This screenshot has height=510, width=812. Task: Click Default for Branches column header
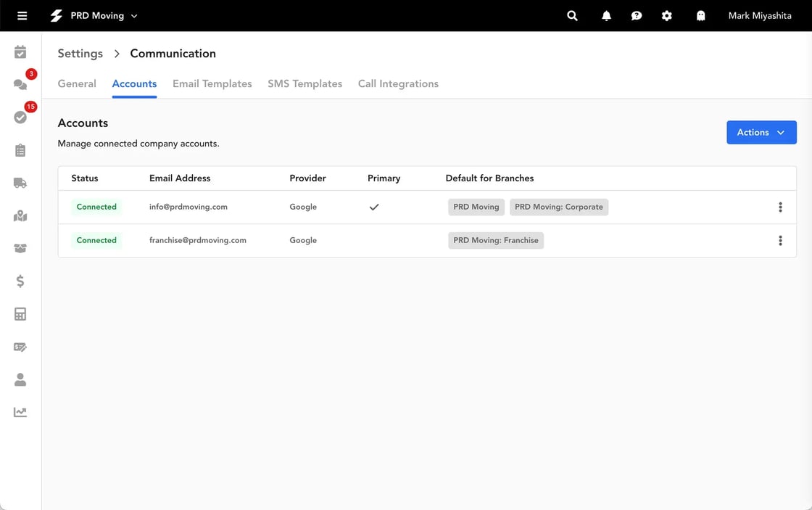489,178
